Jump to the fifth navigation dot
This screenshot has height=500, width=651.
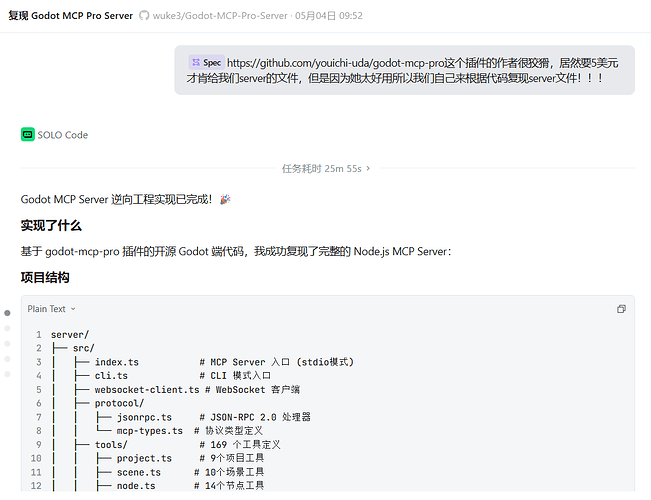coord(7,375)
